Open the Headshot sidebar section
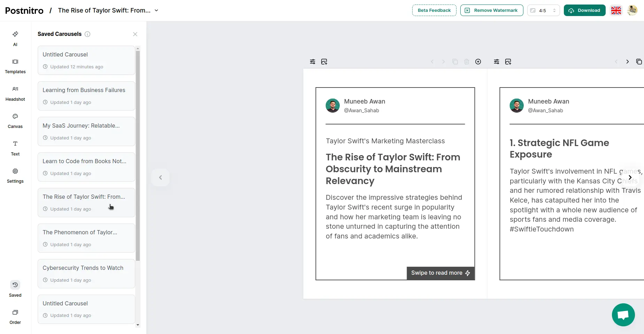The height and width of the screenshot is (334, 644). [15, 93]
